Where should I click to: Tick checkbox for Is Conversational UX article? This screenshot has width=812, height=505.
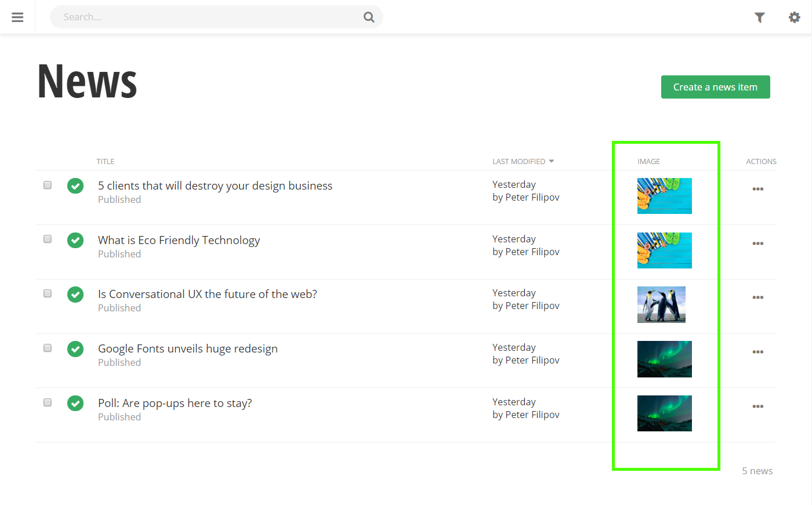click(48, 293)
